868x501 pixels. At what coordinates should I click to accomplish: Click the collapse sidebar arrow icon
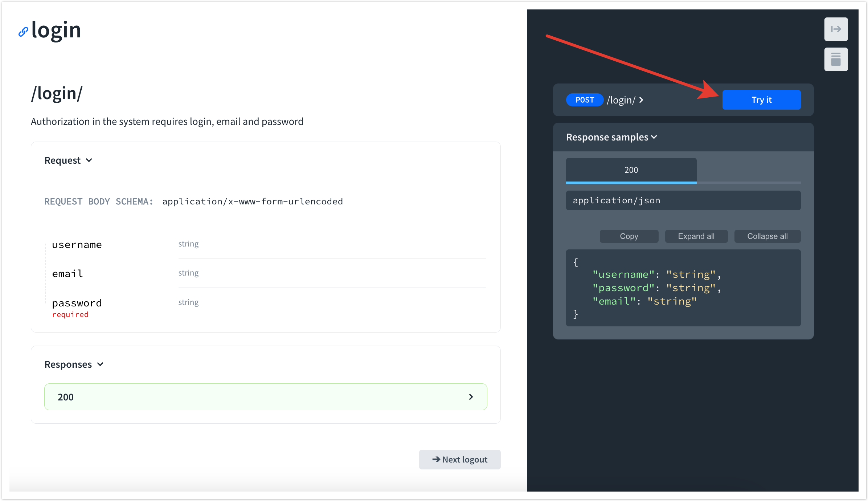(x=836, y=29)
